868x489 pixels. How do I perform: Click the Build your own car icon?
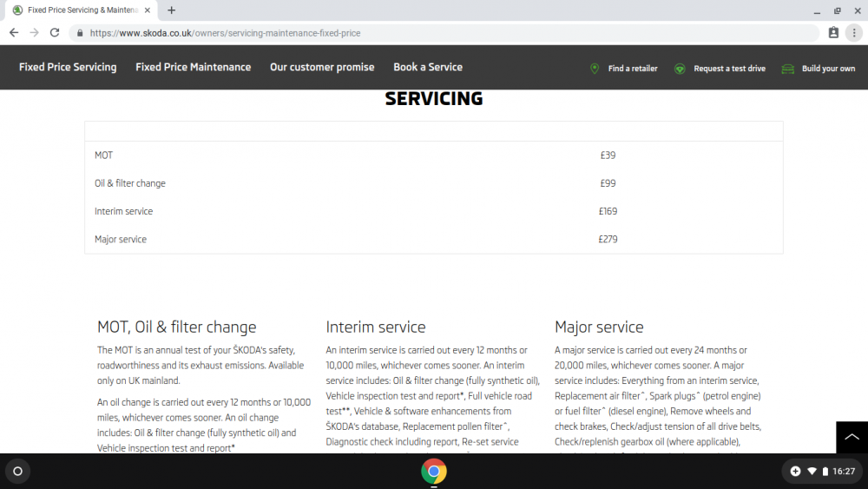pyautogui.click(x=788, y=69)
